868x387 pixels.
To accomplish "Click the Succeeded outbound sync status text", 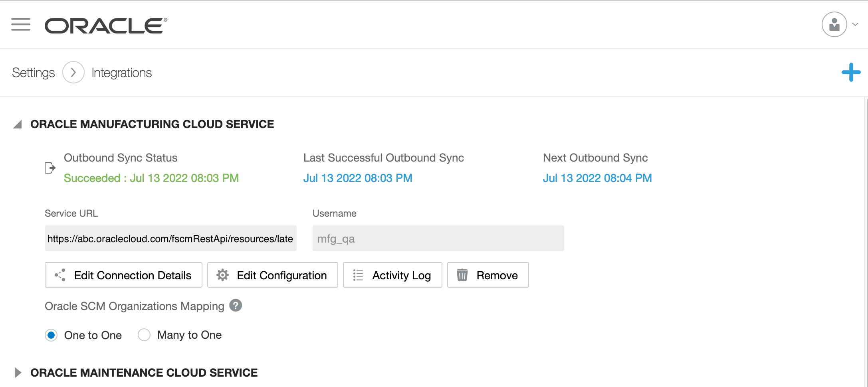I will point(151,178).
